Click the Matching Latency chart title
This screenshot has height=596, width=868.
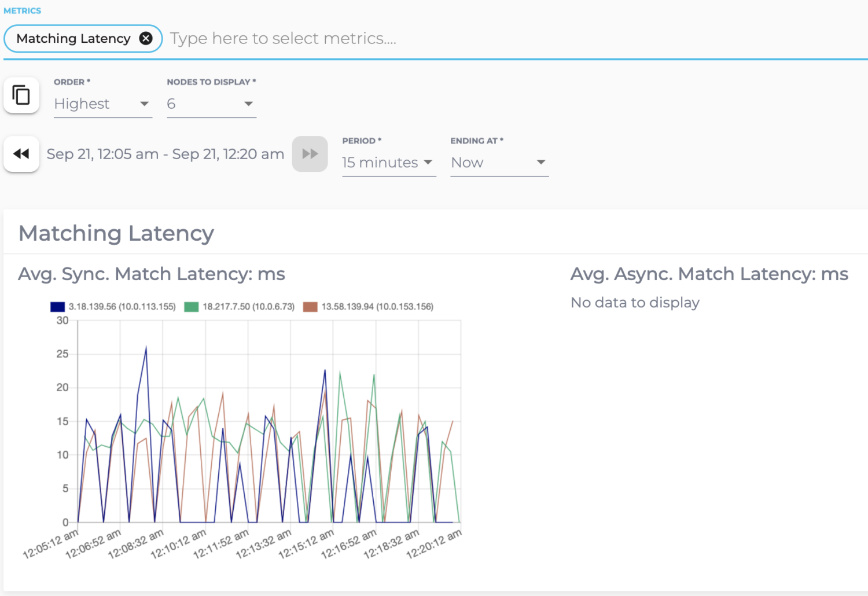point(116,233)
